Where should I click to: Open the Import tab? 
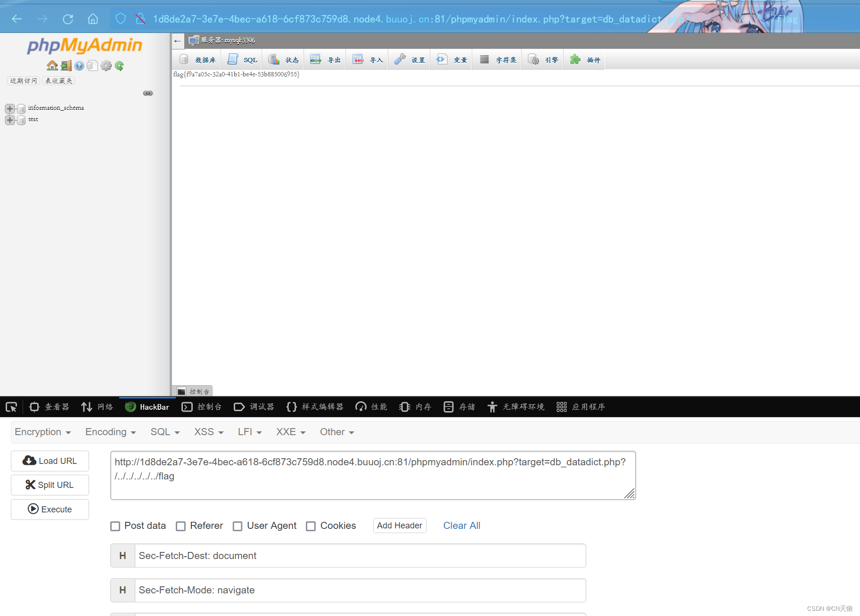368,60
